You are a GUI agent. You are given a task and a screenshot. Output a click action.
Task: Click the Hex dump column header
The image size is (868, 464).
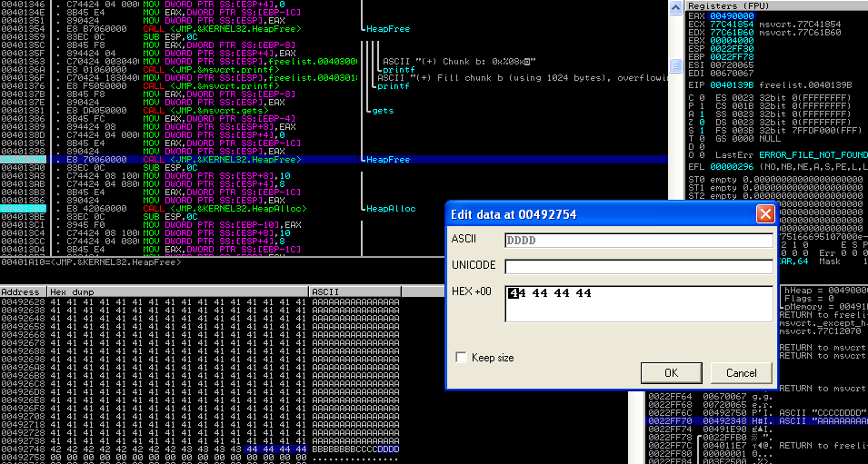coord(178,292)
